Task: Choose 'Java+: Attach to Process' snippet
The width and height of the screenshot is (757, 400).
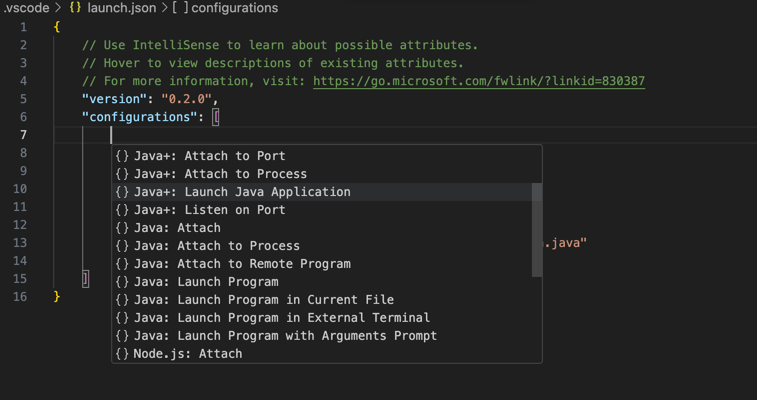Action: point(220,174)
